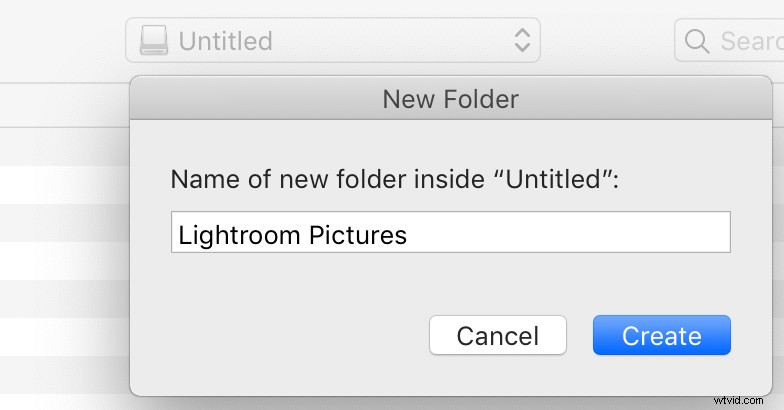Place cursor on the word Lightroom
This screenshot has height=410, width=784.
pos(238,235)
